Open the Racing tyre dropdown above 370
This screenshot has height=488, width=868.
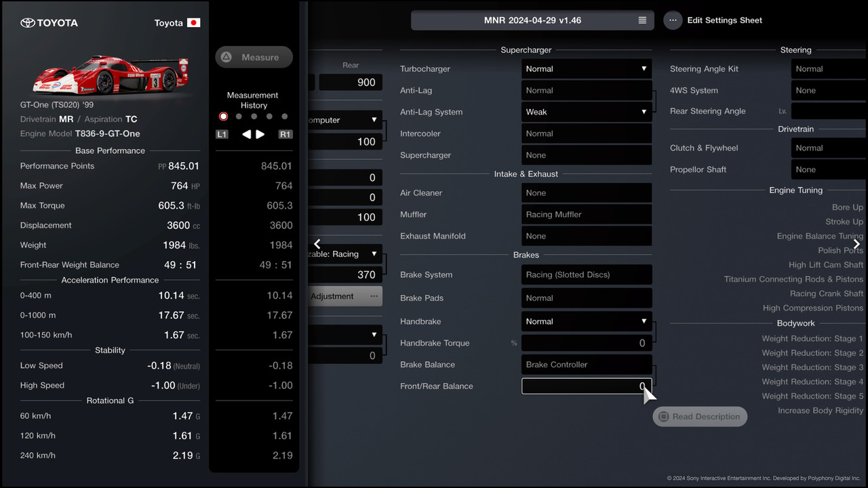346,254
